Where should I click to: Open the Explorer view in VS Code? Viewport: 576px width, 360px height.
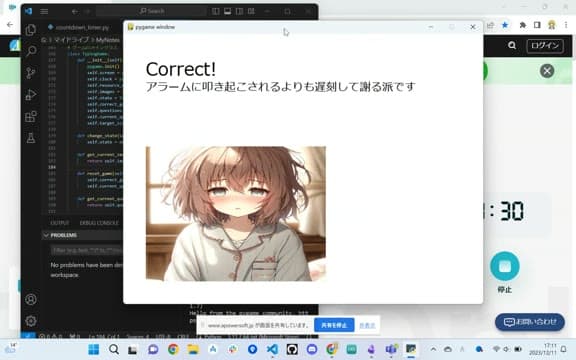coord(31,30)
